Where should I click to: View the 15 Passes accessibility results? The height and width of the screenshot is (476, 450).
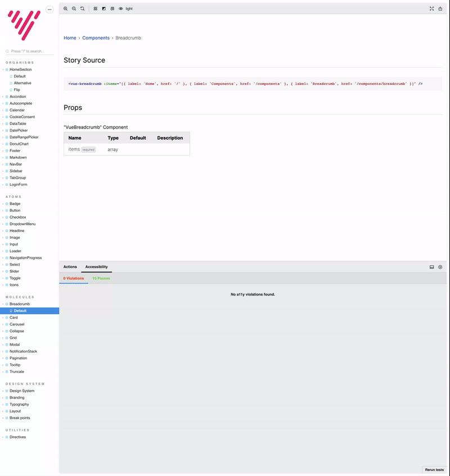tap(100, 278)
